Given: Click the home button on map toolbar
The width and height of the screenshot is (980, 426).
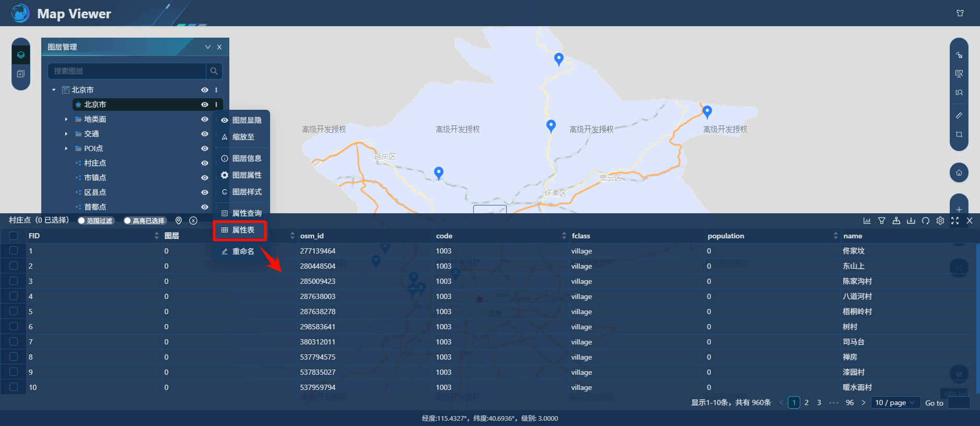Looking at the screenshot, I should (959, 172).
